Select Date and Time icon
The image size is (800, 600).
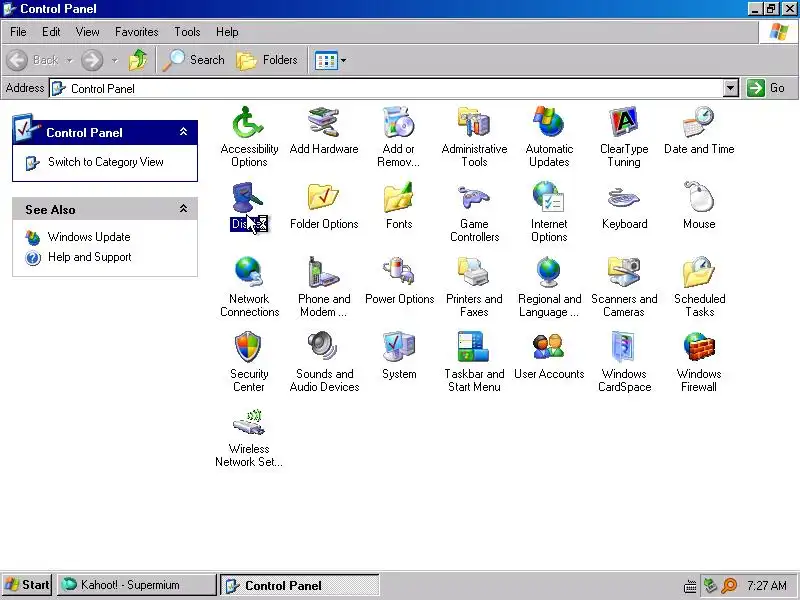(x=698, y=123)
